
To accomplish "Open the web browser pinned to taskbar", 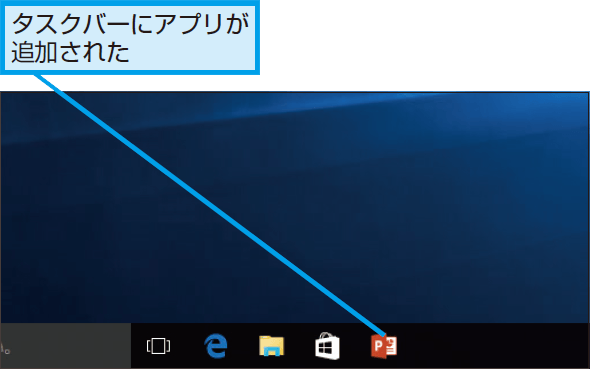I will coord(216,346).
